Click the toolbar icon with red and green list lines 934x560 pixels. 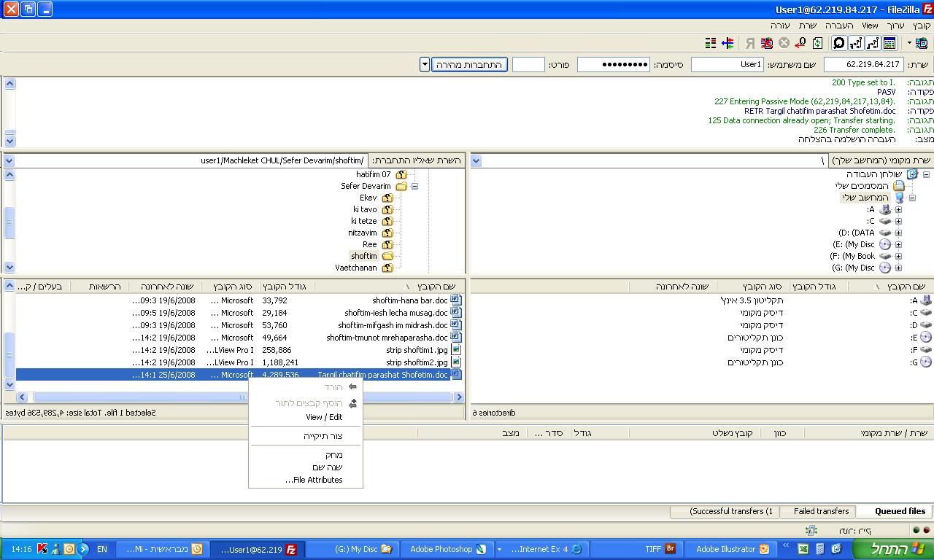[711, 44]
